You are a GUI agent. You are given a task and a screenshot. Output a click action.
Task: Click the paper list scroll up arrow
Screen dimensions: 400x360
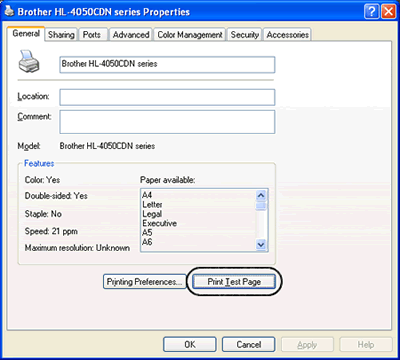(x=261, y=195)
